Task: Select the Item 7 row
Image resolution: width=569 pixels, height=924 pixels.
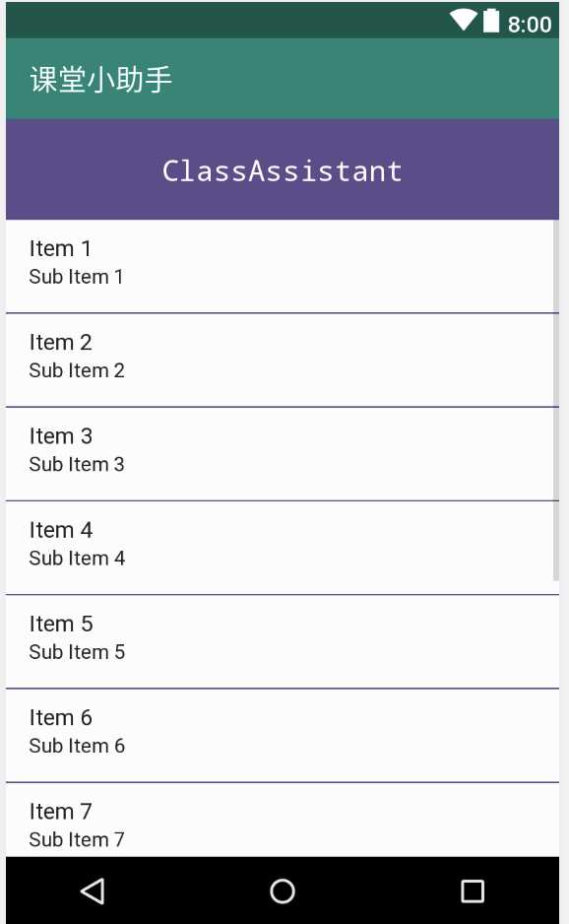Action: point(283,820)
